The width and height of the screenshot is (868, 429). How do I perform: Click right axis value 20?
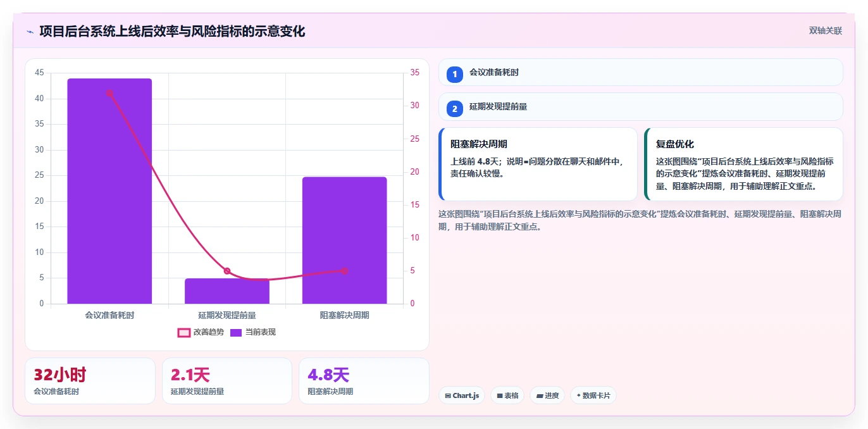[x=415, y=171]
